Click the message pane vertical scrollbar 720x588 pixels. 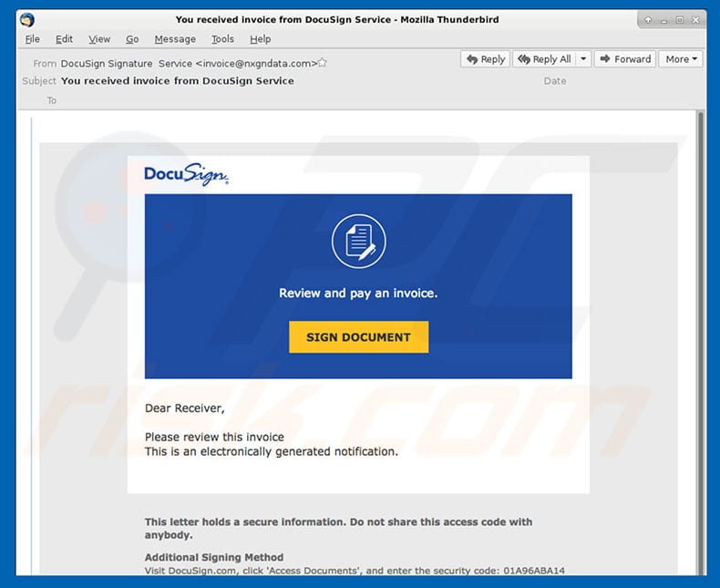pyautogui.click(x=701, y=342)
